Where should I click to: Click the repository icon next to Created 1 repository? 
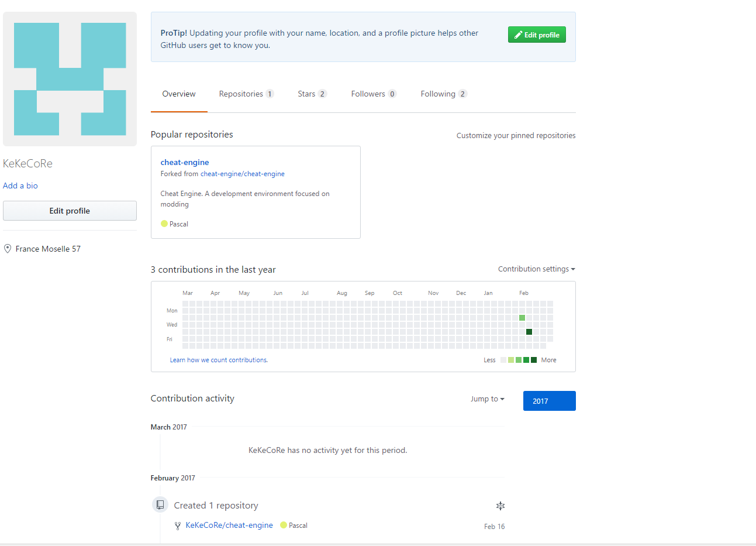[160, 504]
